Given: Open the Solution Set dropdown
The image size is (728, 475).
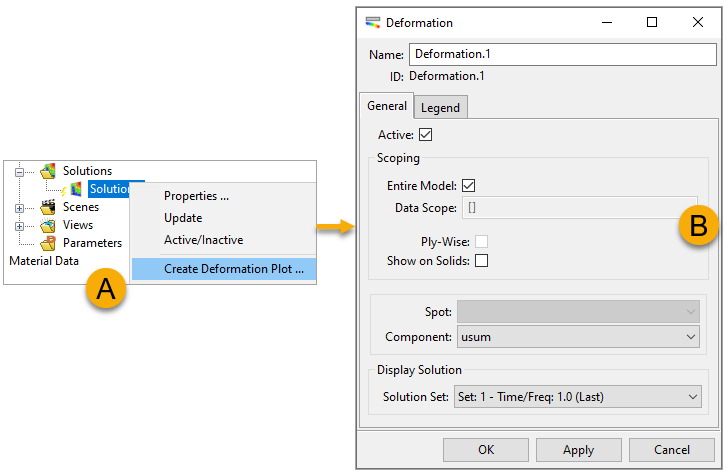Looking at the screenshot, I should click(x=578, y=397).
